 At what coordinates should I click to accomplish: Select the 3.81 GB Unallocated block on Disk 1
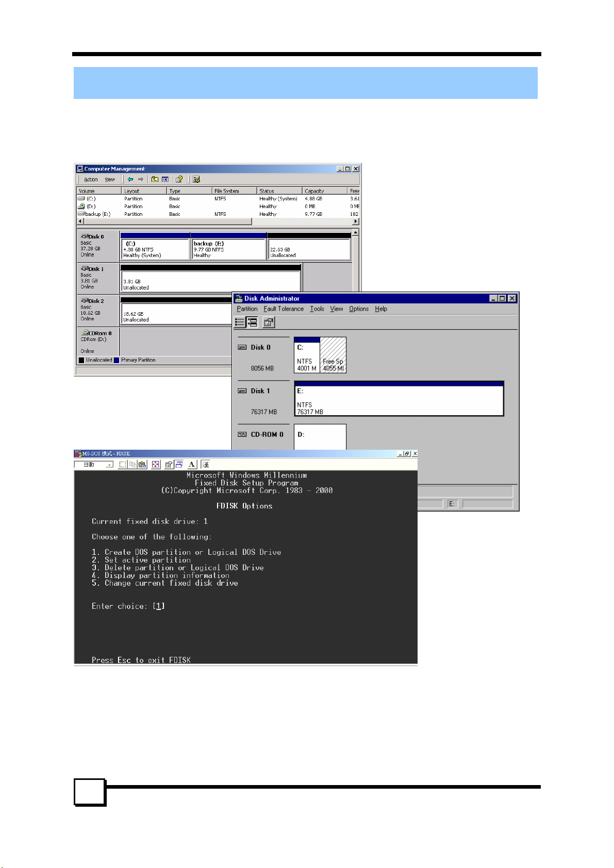coord(210,278)
